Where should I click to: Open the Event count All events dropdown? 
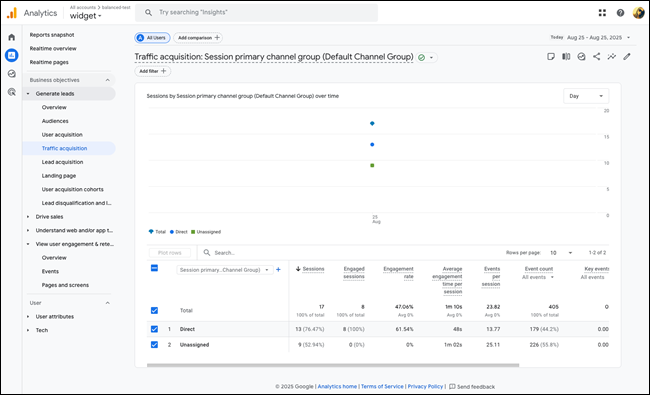pos(538,277)
